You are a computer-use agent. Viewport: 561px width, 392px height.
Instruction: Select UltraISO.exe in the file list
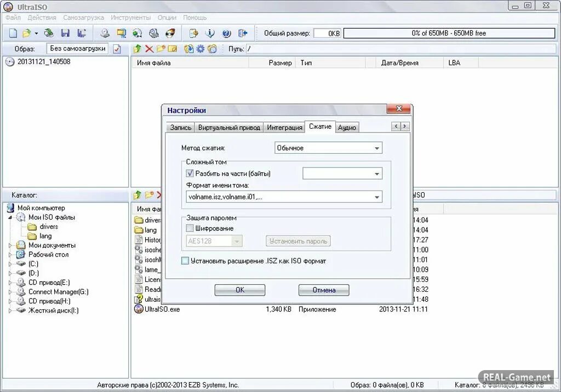162,309
